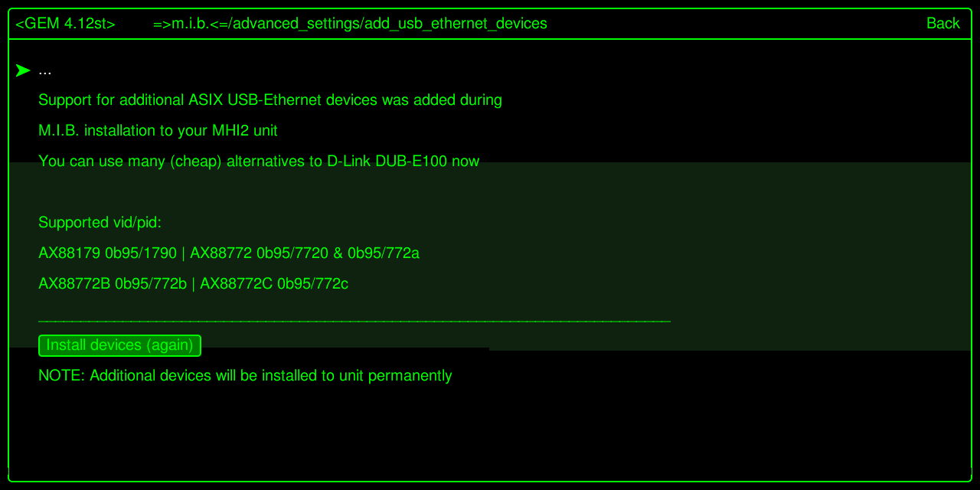Select the "Support for additional ASIX" line
The width and height of the screenshot is (980, 490).
pyautogui.click(x=269, y=100)
